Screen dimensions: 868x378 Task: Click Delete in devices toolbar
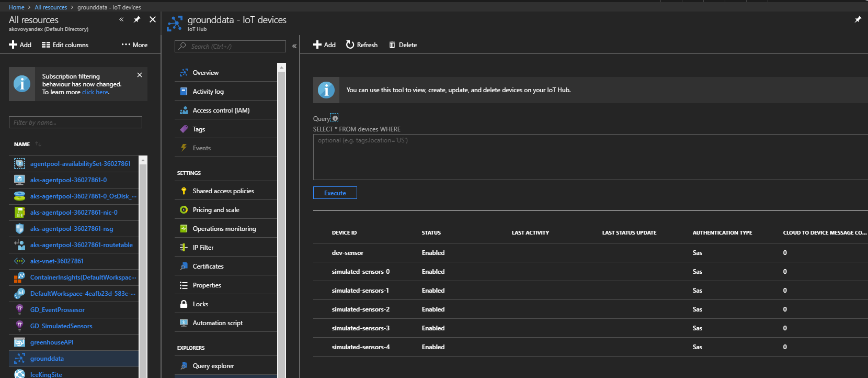pos(403,45)
